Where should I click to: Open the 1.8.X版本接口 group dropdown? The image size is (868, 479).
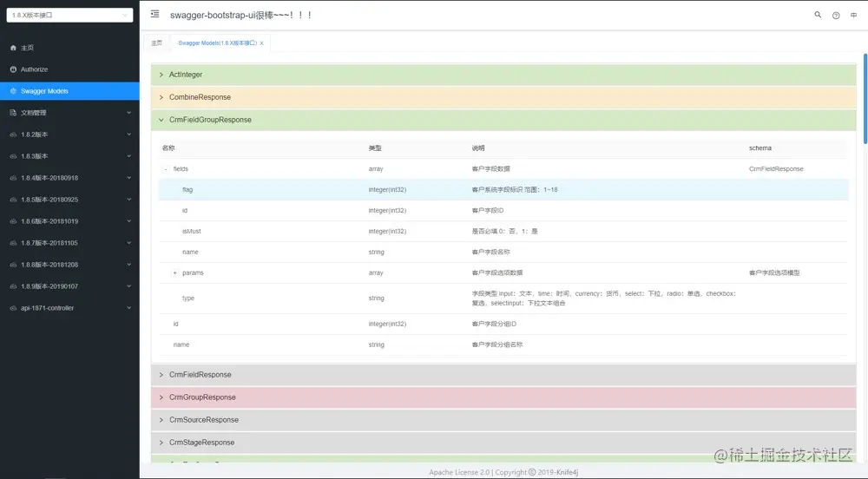69,15
